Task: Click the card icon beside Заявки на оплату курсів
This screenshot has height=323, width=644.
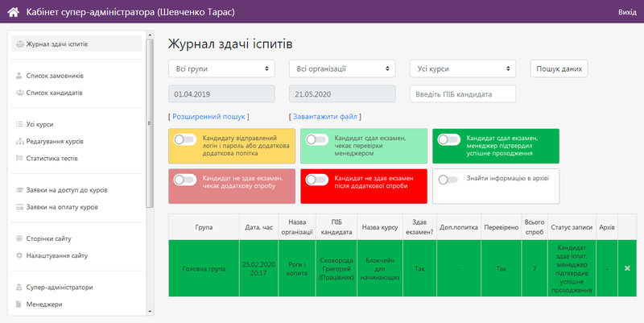Action: point(19,207)
